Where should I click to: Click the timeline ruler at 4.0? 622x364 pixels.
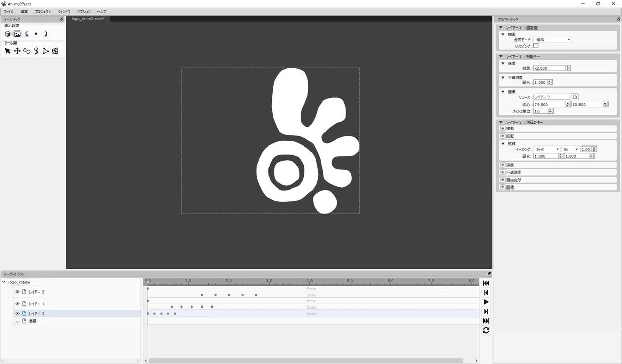[x=309, y=280]
